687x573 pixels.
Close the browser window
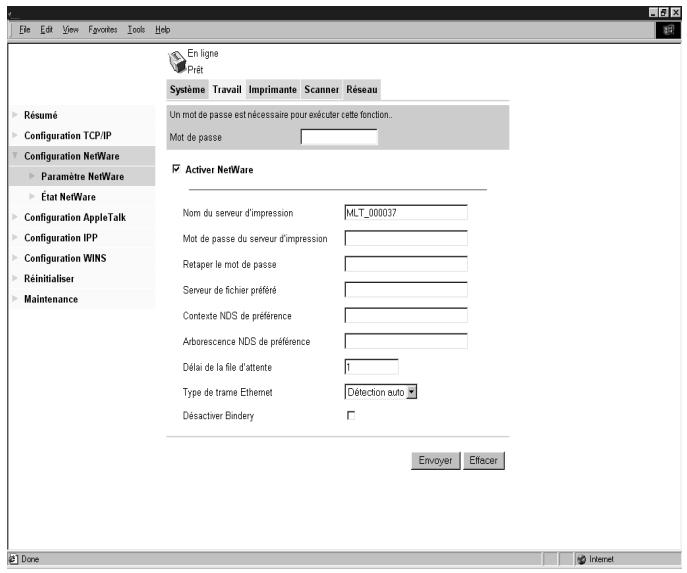coord(676,12)
